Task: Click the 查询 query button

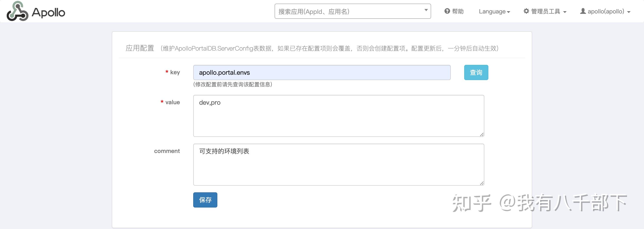Action: (476, 72)
